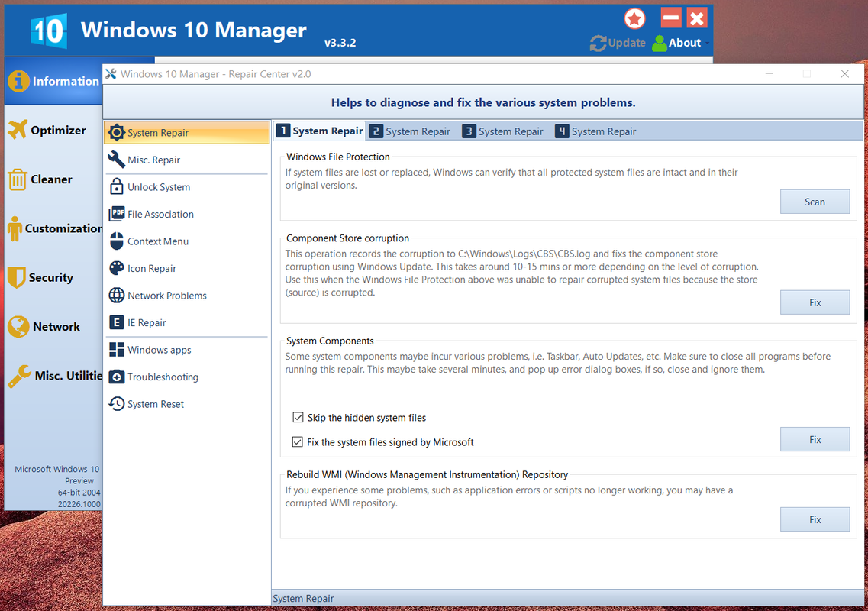Click the System Reset clock-arrow icon

116,404
